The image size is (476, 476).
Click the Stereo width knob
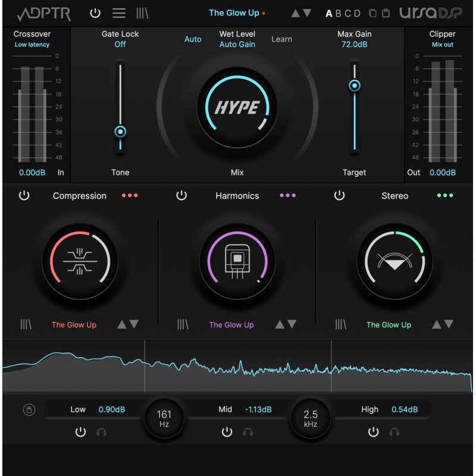[394, 261]
